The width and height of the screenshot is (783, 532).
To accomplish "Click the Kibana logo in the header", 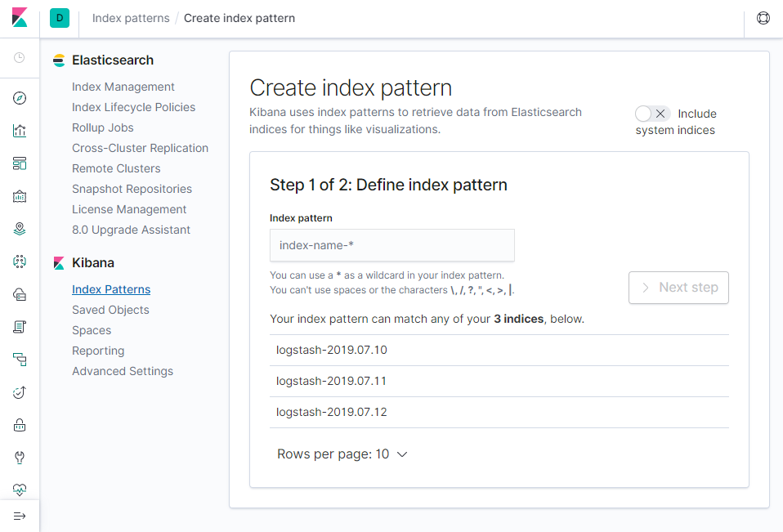I will click(20, 18).
